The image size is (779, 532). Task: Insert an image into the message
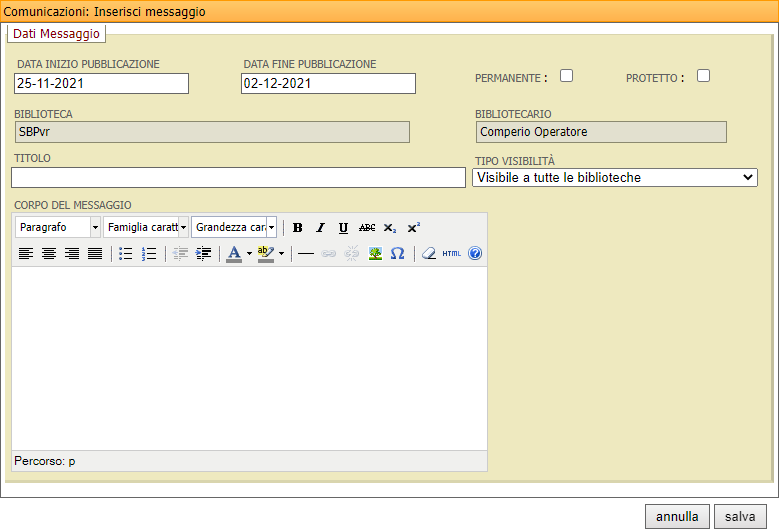tap(375, 254)
